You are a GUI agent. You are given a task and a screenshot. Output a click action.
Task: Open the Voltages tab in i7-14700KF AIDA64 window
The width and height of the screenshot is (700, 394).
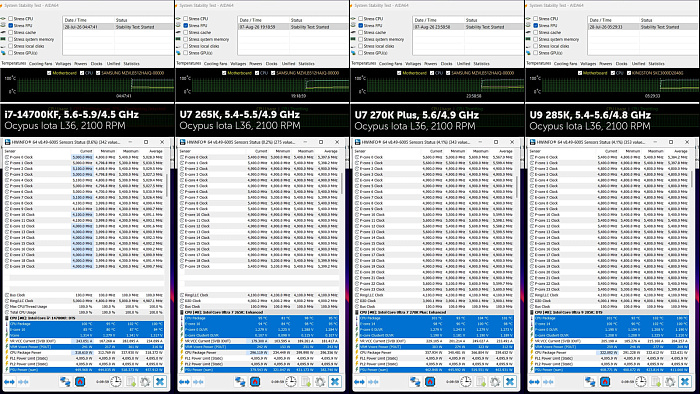[63, 64]
